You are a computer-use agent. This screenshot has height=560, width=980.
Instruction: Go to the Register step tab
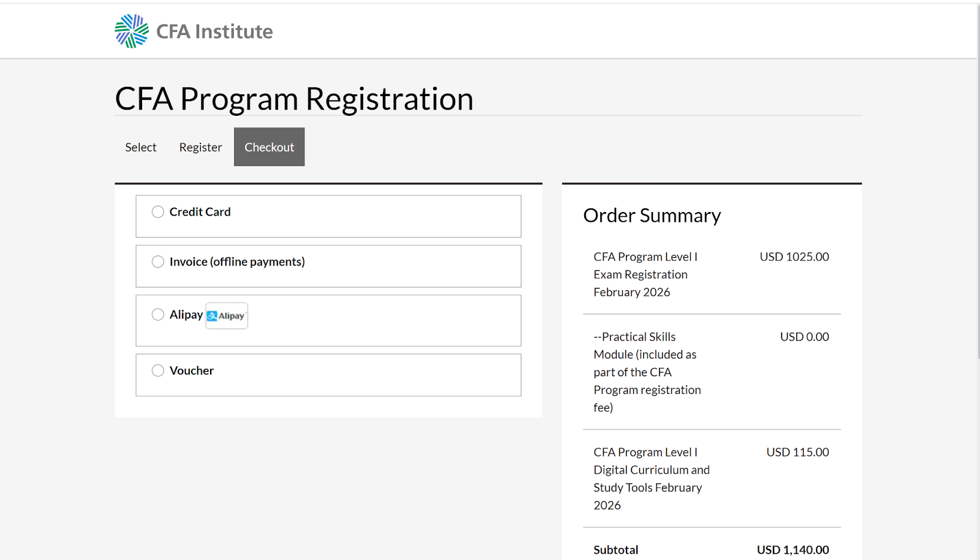tap(200, 147)
